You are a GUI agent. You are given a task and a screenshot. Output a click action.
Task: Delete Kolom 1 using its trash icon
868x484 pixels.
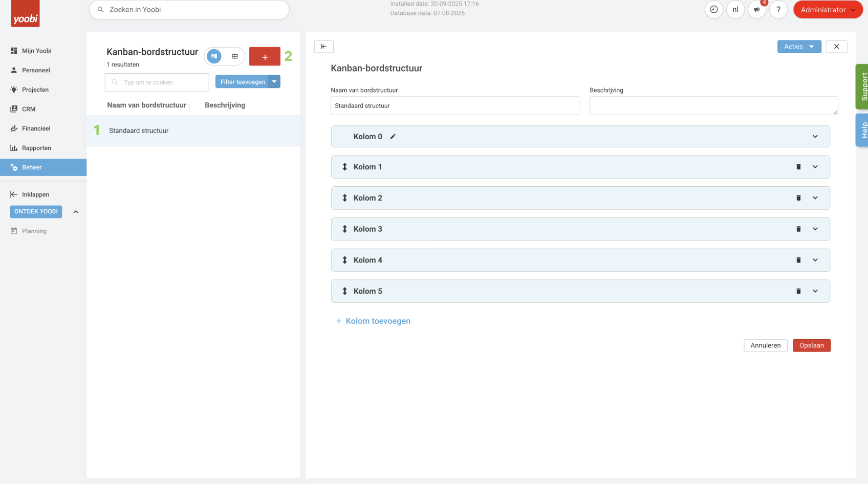(x=798, y=167)
